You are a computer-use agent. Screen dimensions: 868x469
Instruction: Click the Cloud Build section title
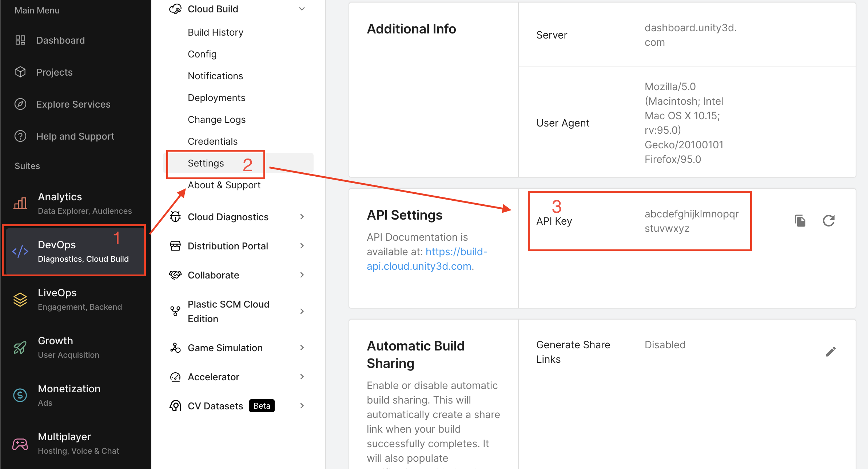point(213,9)
